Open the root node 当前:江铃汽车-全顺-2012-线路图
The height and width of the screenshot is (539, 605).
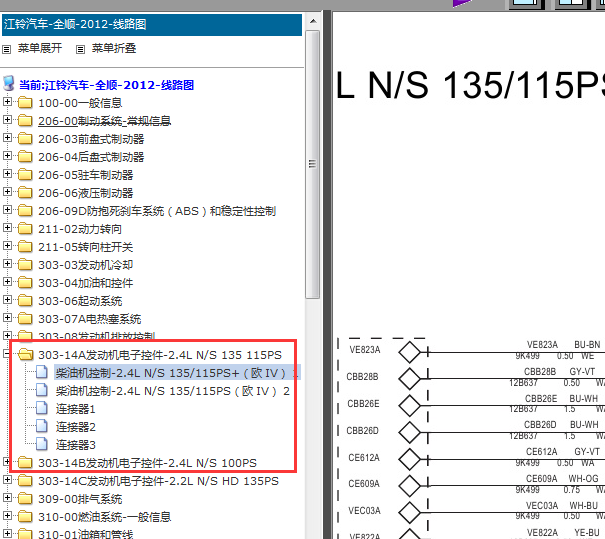point(106,85)
